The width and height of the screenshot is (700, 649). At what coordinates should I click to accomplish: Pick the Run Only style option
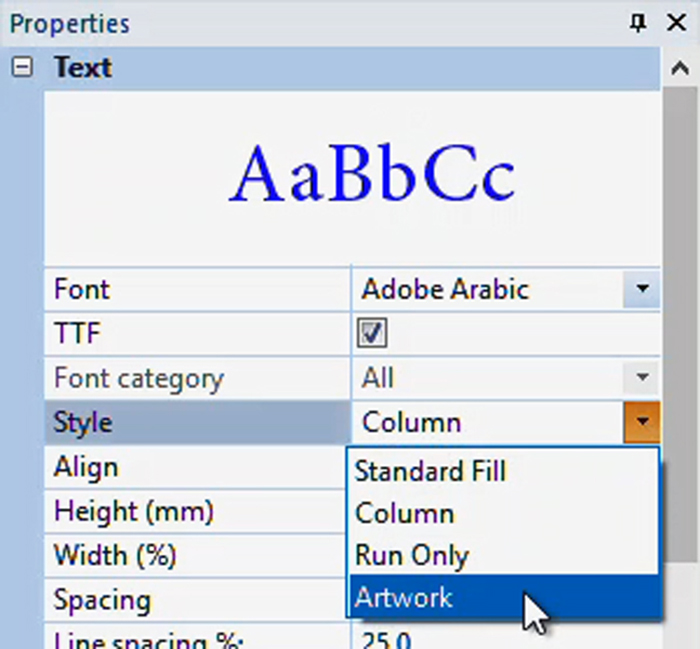[x=412, y=556]
